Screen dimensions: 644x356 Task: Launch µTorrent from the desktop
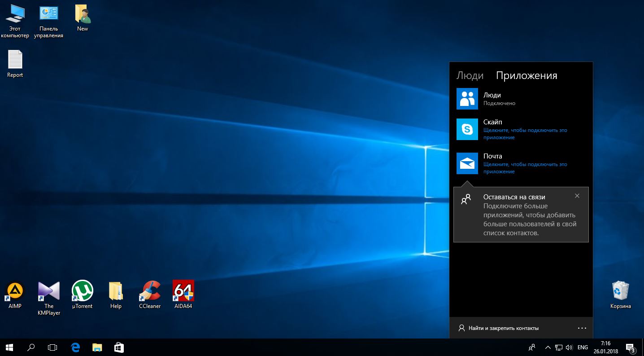point(83,291)
